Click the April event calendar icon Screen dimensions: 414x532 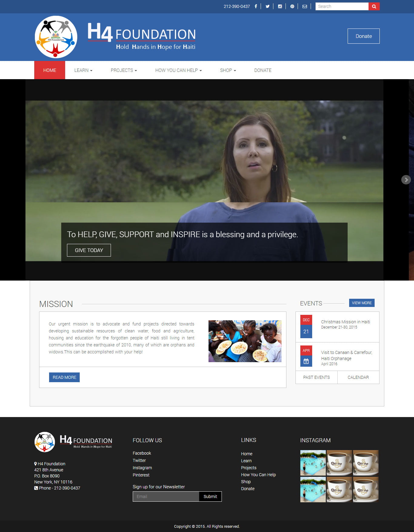(306, 361)
